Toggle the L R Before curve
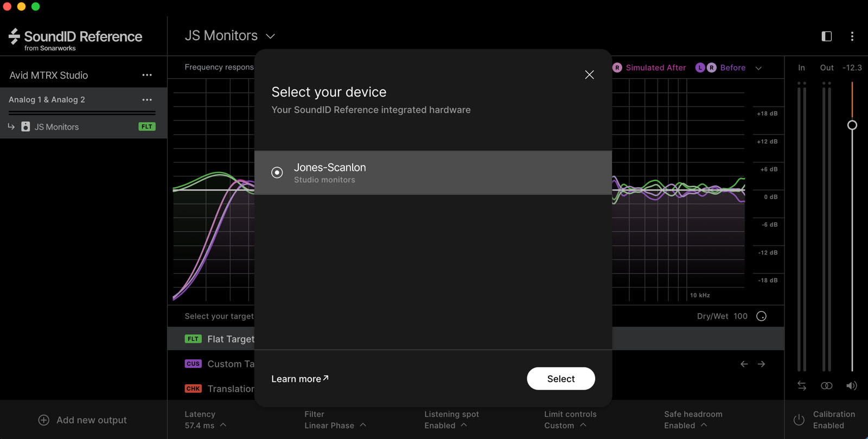Image resolution: width=868 pixels, height=439 pixels. [720, 68]
